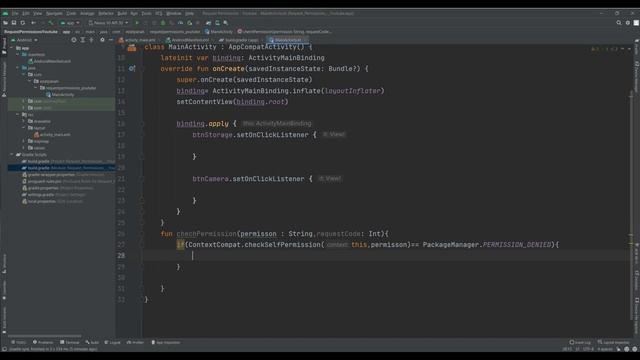Viewport: 640px width, 360px height.
Task: Click the Sync/reload toolbar icon
Action: pos(23,23)
